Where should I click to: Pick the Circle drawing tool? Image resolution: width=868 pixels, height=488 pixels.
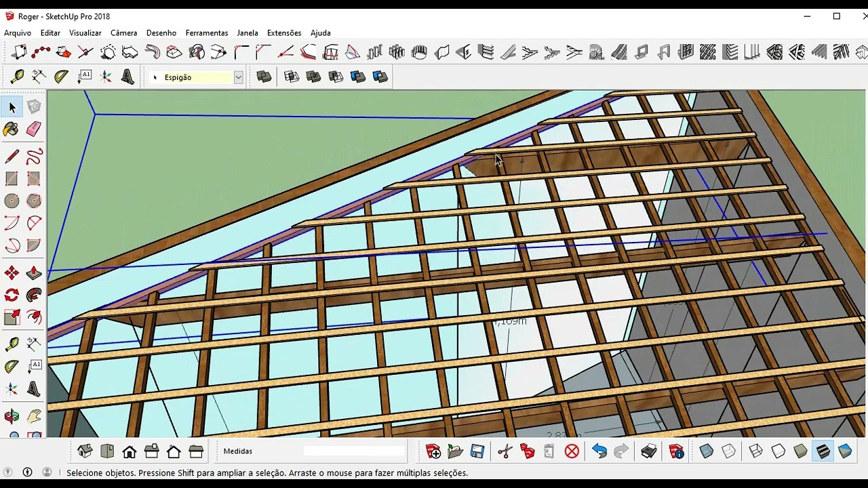(x=12, y=201)
